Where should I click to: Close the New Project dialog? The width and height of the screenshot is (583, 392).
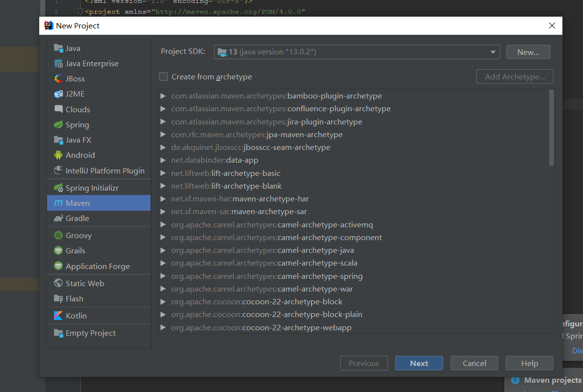click(x=552, y=25)
